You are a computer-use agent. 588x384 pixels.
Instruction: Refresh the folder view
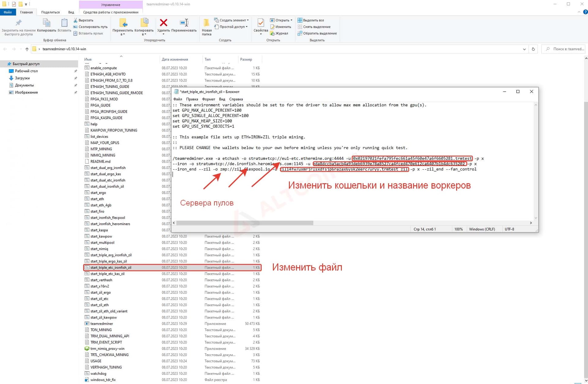coord(533,49)
